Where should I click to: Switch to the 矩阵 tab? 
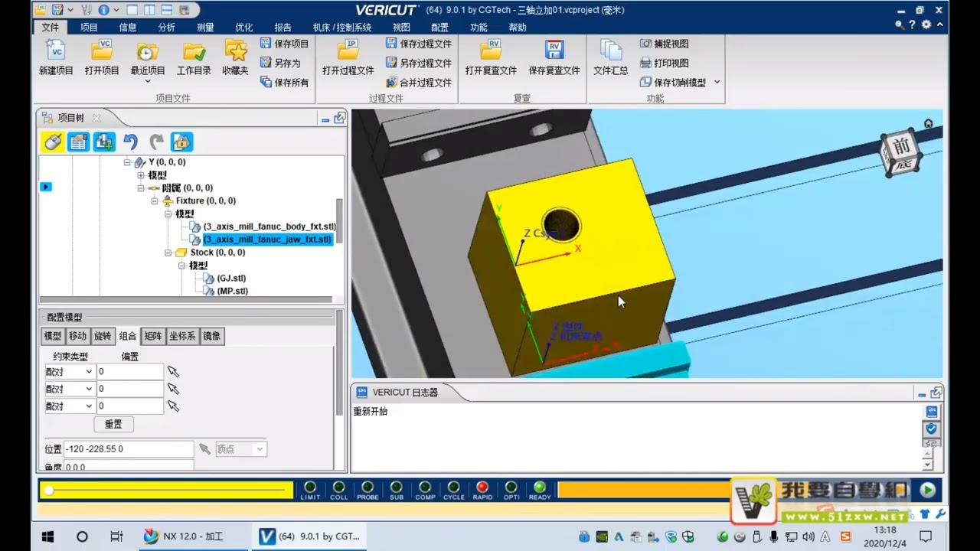coord(153,336)
